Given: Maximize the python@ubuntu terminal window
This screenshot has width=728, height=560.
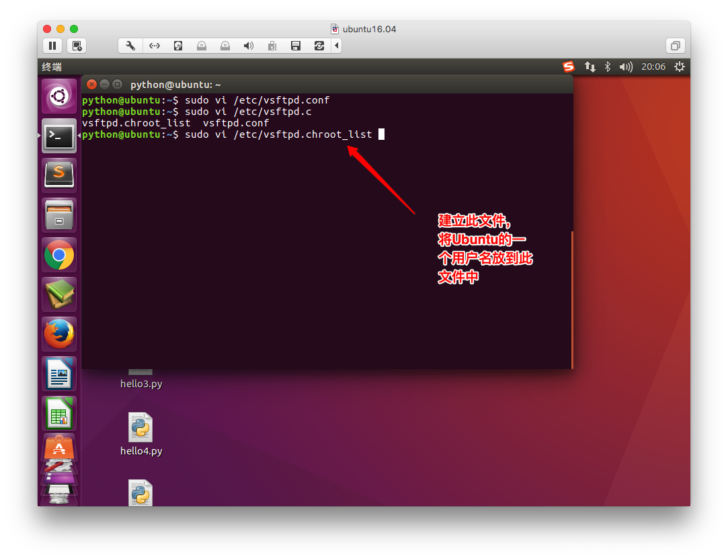Looking at the screenshot, I should point(118,84).
